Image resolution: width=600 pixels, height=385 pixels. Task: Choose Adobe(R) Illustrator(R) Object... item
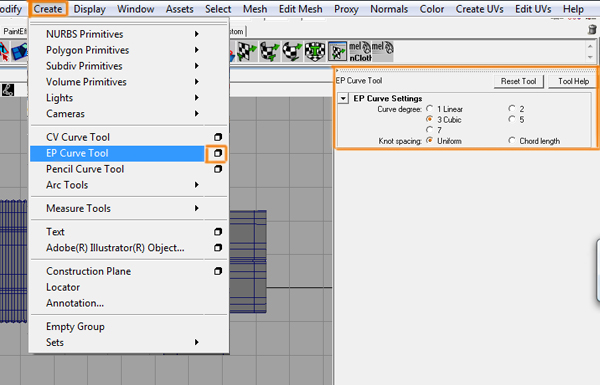pos(117,248)
